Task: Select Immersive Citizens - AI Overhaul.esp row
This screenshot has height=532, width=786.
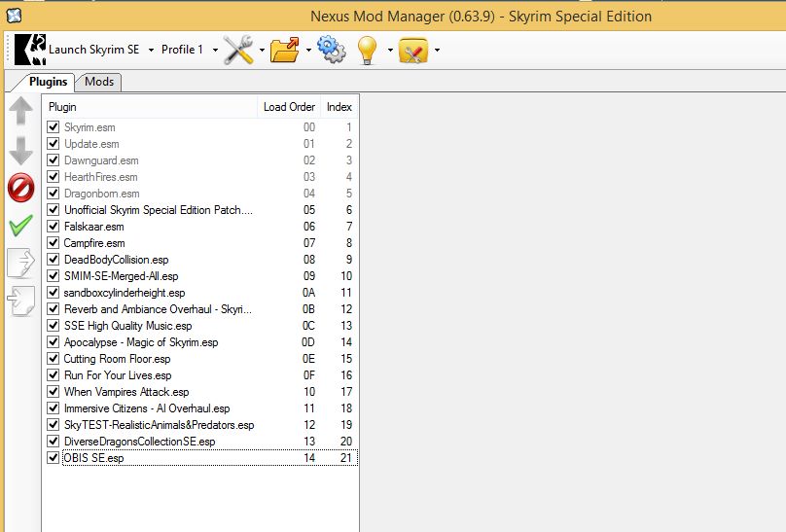Action: click(x=200, y=408)
